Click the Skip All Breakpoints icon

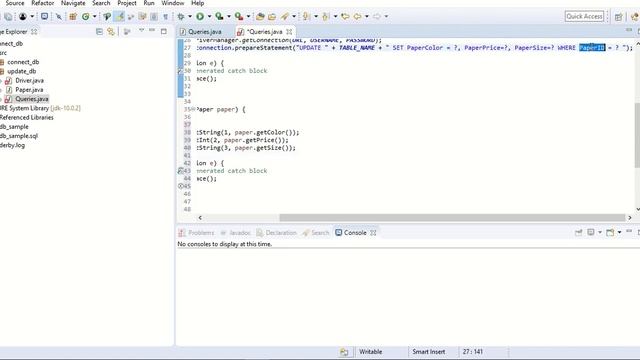[x=58, y=16]
